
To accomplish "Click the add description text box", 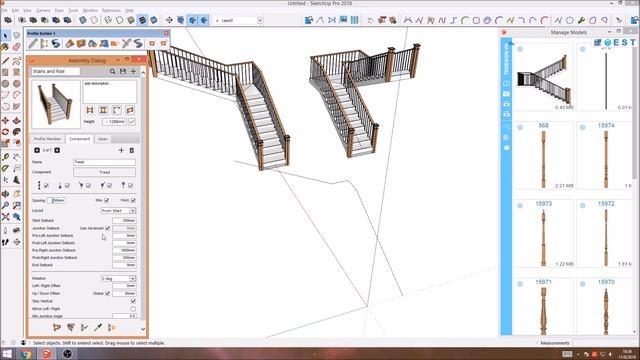I will pyautogui.click(x=110, y=92).
